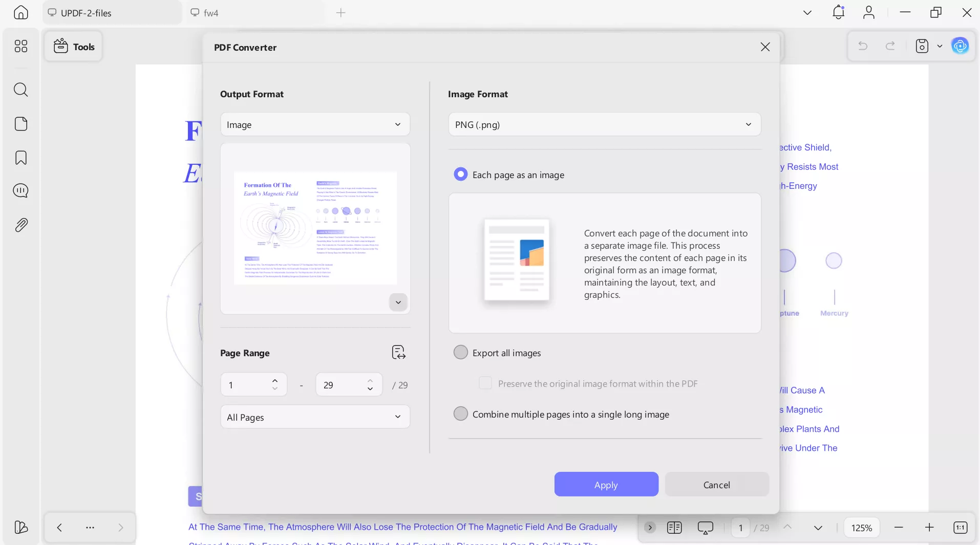Select Export all images radio button

(461, 353)
